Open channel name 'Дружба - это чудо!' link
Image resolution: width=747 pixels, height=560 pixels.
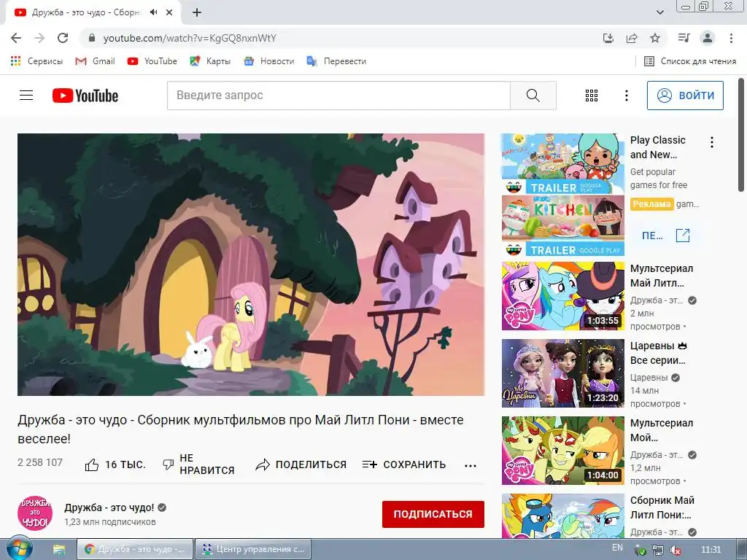click(x=109, y=507)
